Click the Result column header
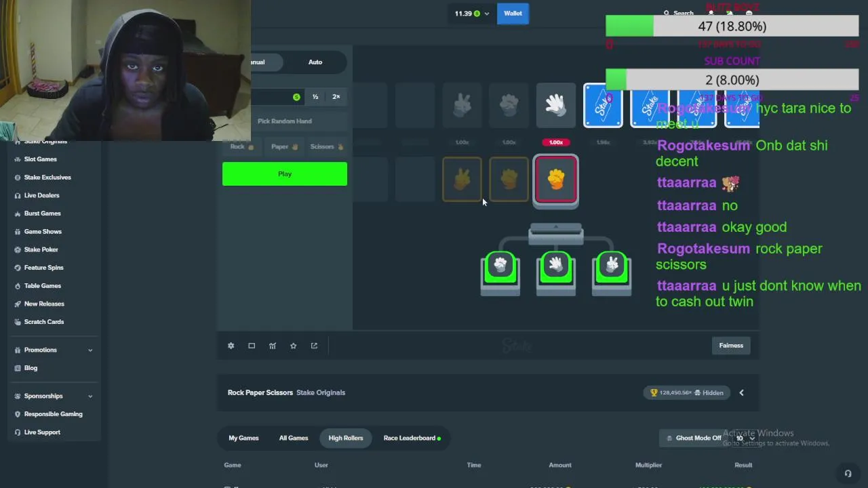 [743, 465]
